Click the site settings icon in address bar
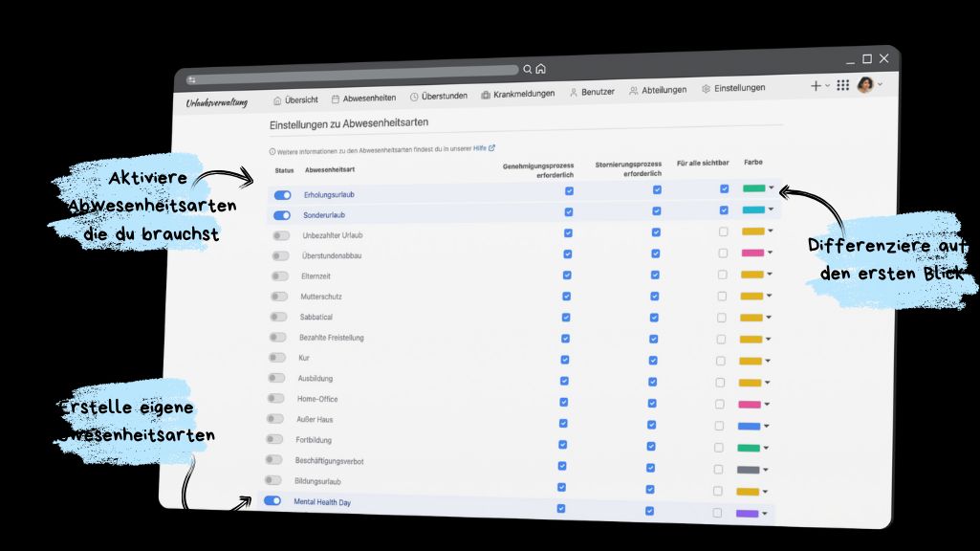The image size is (980, 551). click(192, 80)
